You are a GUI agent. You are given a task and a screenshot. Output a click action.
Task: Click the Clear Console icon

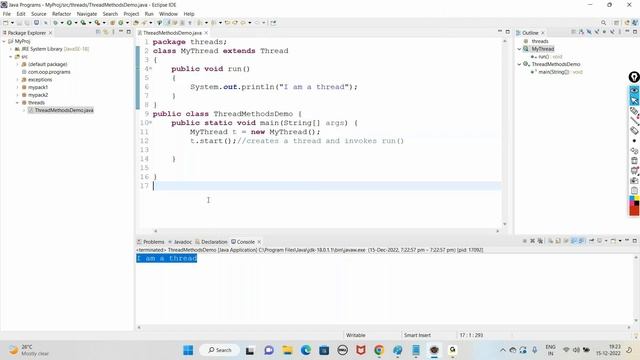pyautogui.click(x=551, y=241)
